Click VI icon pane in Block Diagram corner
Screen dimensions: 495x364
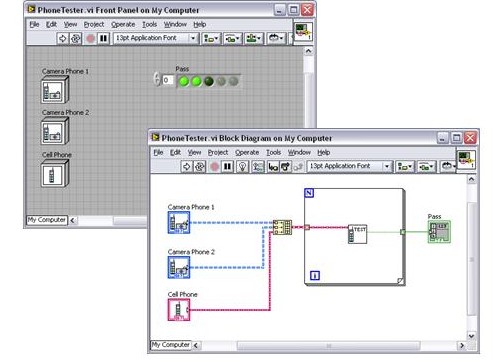466,160
